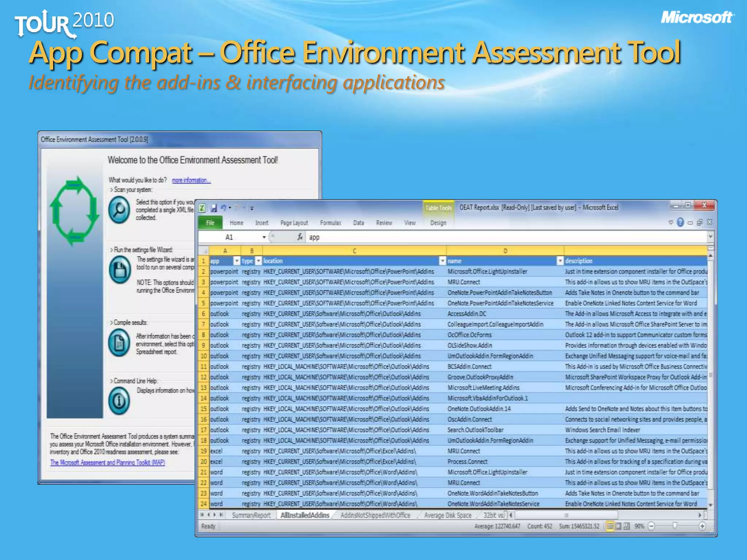Click cell 'Process.Connect' in row 20
Screen dimensions: 747x560
coord(505,462)
